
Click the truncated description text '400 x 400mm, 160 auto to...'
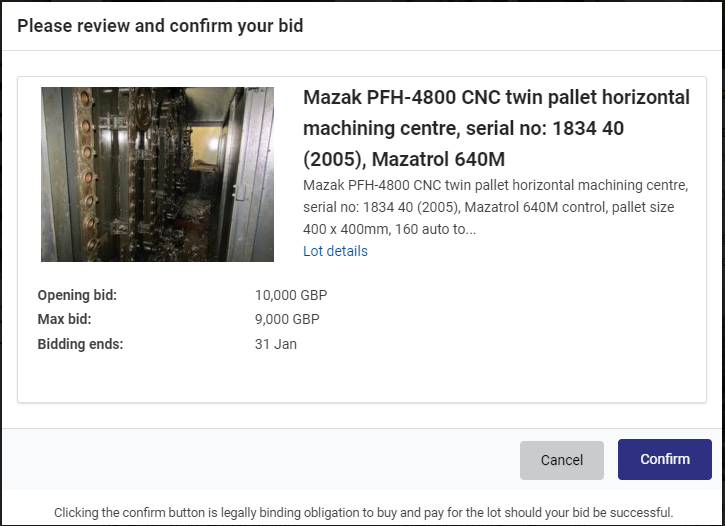[x=389, y=229]
